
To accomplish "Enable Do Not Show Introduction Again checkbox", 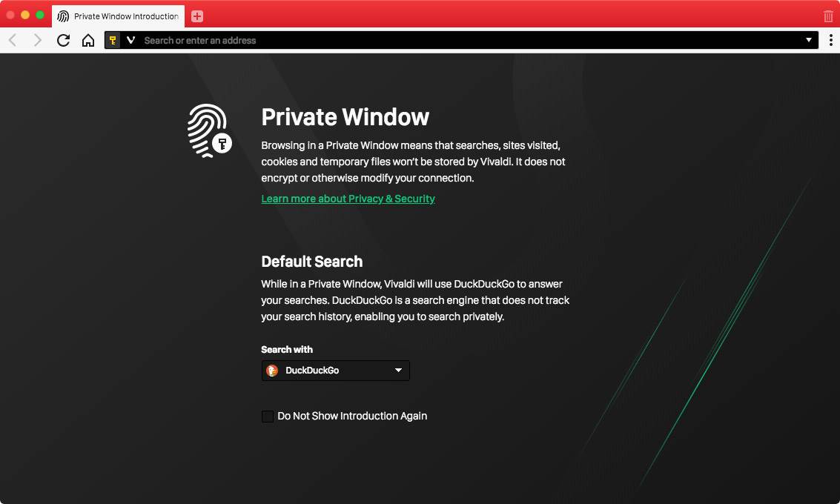I will (x=268, y=417).
